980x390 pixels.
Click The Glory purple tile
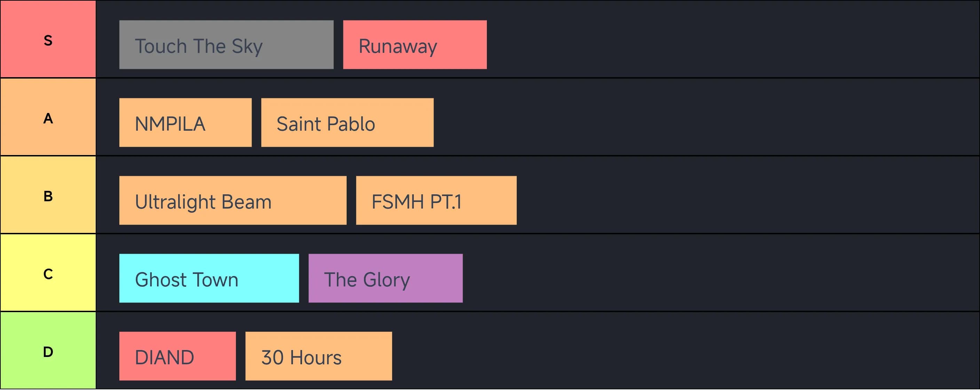pos(385,279)
